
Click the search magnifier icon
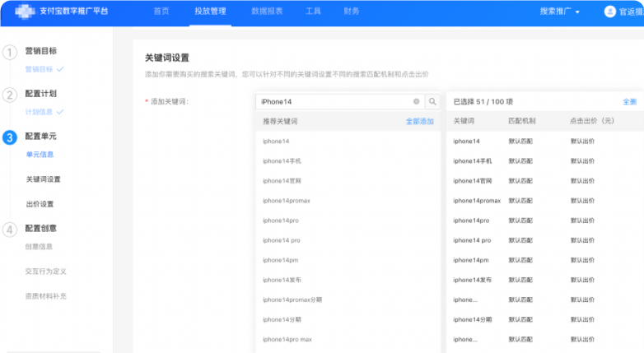[432, 101]
